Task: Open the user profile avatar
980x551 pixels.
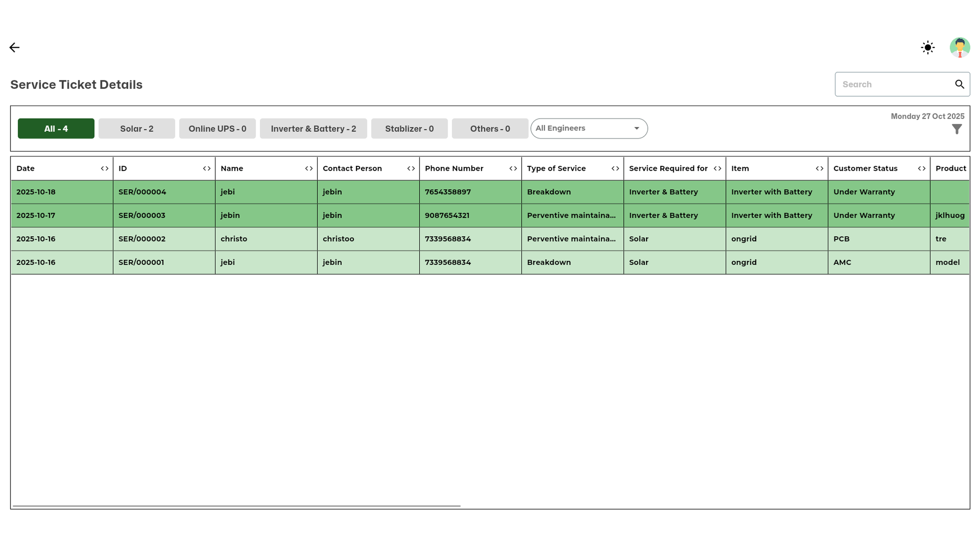Action: [x=960, y=47]
